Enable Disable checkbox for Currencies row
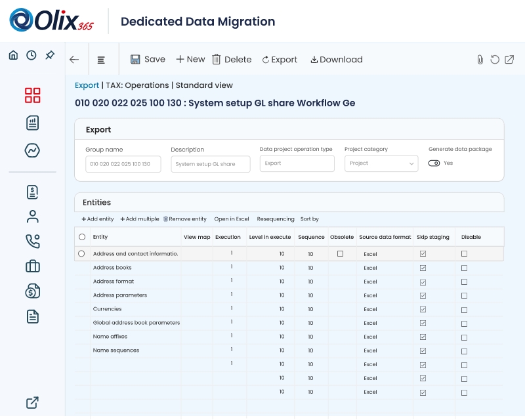Screen dimensions: 525x420 coord(464,309)
